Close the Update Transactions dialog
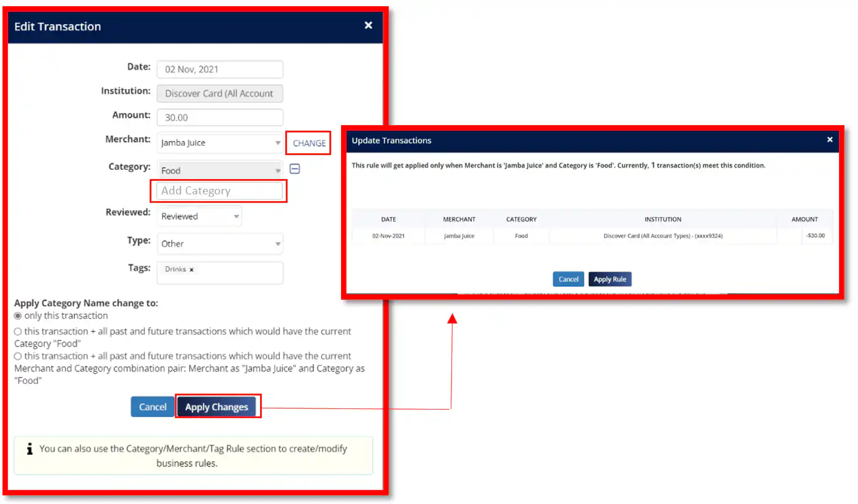The image size is (858, 504). tap(830, 140)
